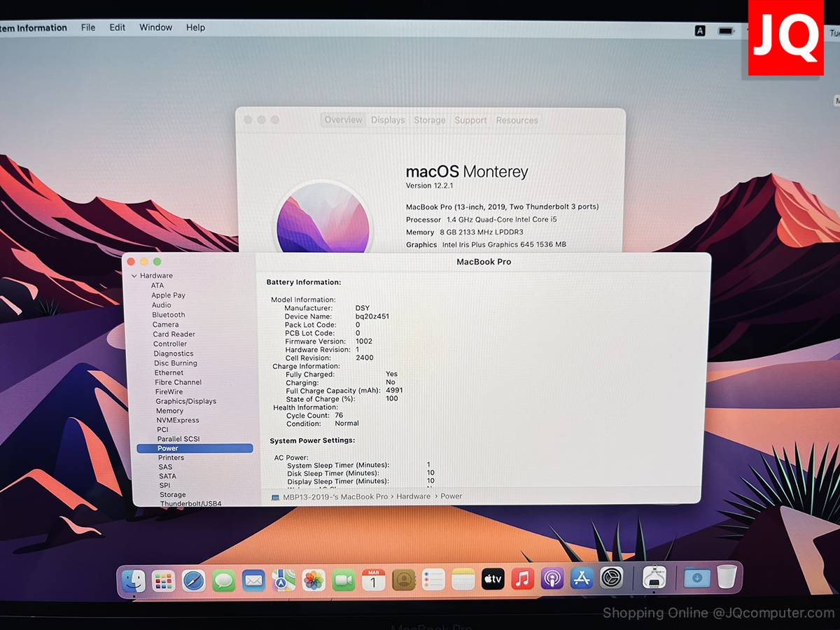The image size is (840, 630).
Task: Open the Messages app in the Dock
Action: [224, 580]
